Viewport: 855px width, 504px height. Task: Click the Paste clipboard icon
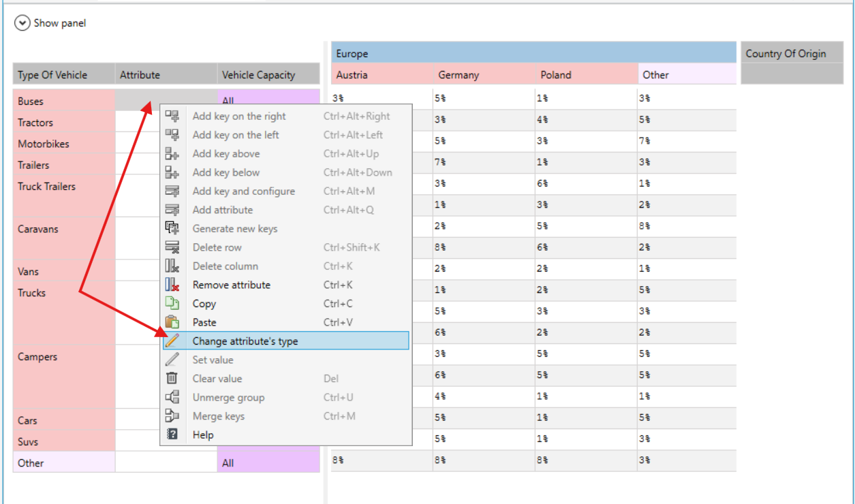pyautogui.click(x=172, y=322)
